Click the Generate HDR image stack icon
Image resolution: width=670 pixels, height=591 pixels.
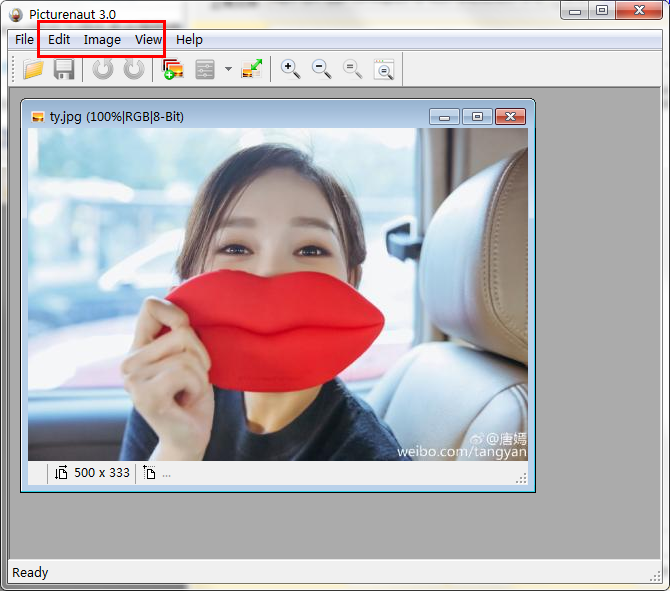(173, 69)
